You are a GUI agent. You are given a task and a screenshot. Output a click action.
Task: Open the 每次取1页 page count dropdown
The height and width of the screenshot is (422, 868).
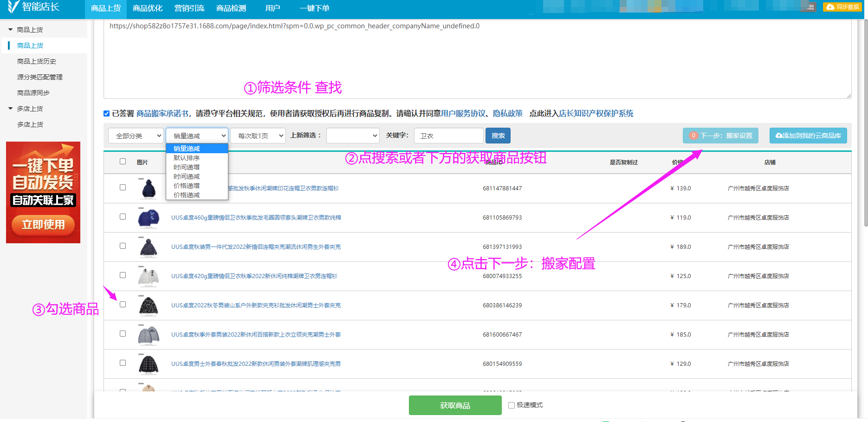[258, 136]
